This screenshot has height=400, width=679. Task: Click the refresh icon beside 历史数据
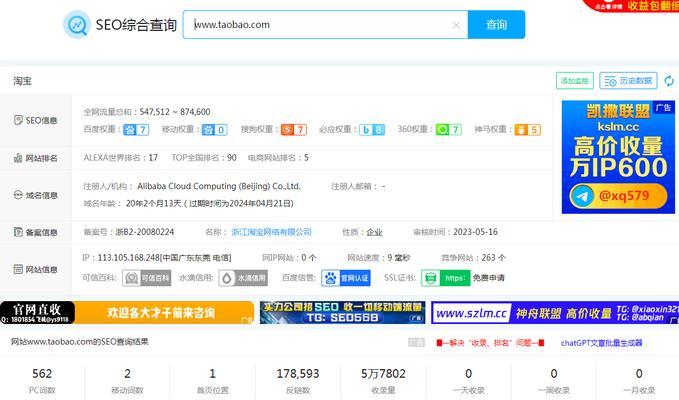tap(669, 81)
